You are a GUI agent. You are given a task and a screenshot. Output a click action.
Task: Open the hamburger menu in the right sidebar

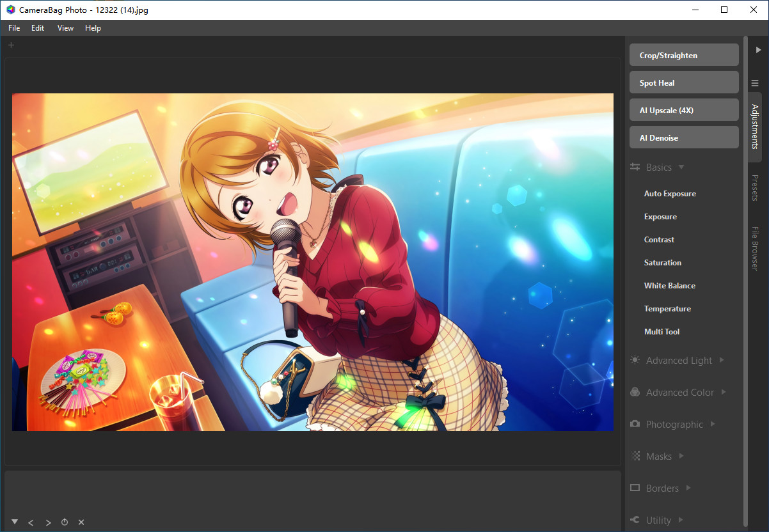755,83
